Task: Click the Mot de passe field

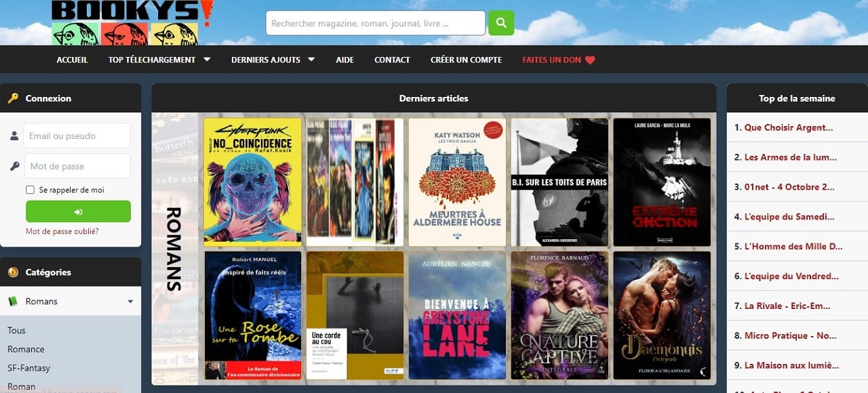Action: coord(77,166)
